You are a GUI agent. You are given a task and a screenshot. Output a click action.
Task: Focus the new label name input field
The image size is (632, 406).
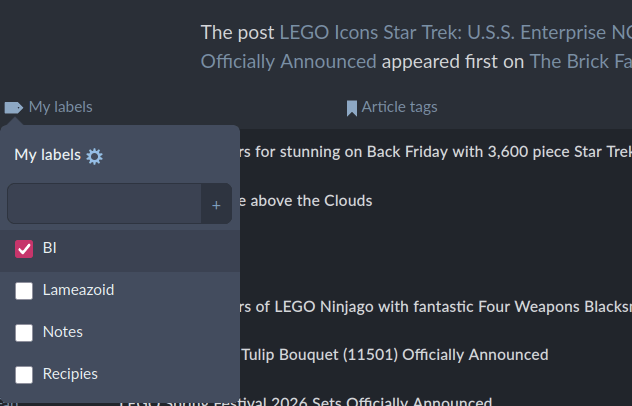(104, 204)
